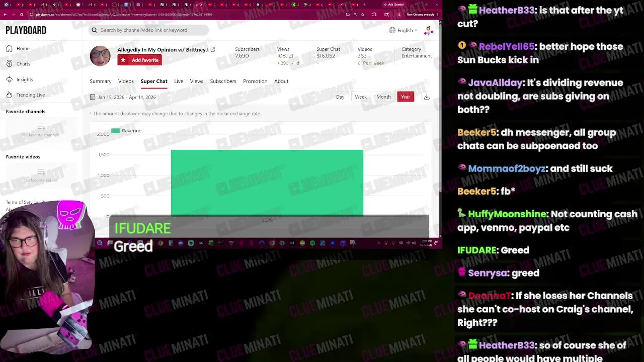Click HuffyMoonshine's username in chat
The width and height of the screenshot is (644, 362).
(507, 214)
